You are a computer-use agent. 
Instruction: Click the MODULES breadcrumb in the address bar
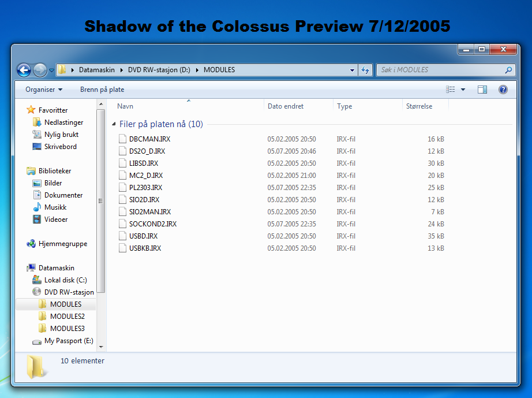click(219, 70)
